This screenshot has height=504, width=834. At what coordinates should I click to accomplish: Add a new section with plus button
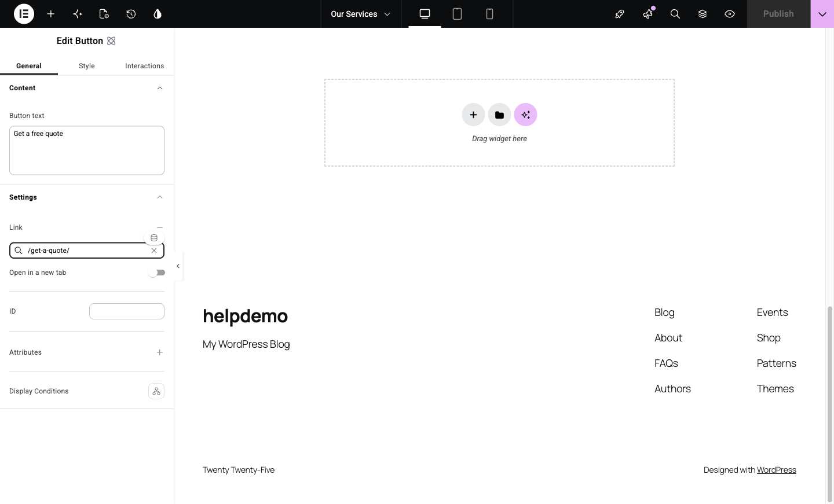tap(473, 115)
